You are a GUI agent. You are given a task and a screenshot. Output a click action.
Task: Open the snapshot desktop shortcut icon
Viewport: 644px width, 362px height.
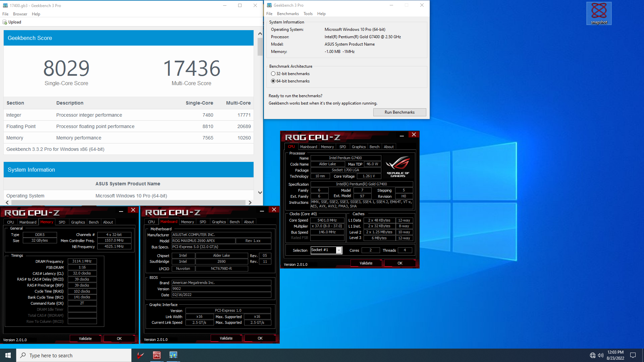click(x=599, y=13)
